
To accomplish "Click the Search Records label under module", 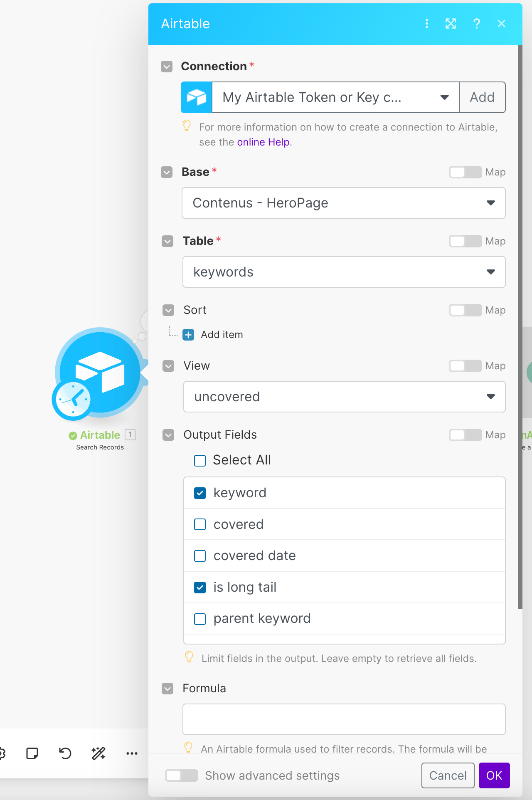I will 100,447.
